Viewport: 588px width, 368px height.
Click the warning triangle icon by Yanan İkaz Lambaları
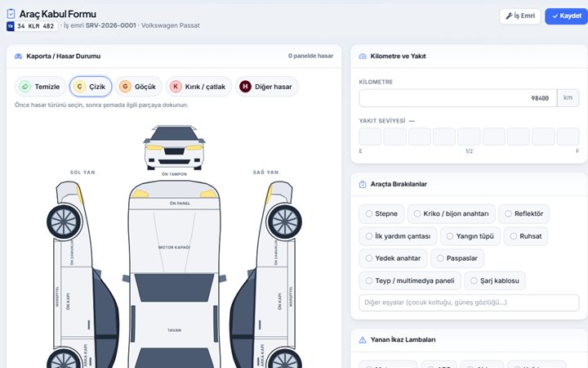coord(363,340)
